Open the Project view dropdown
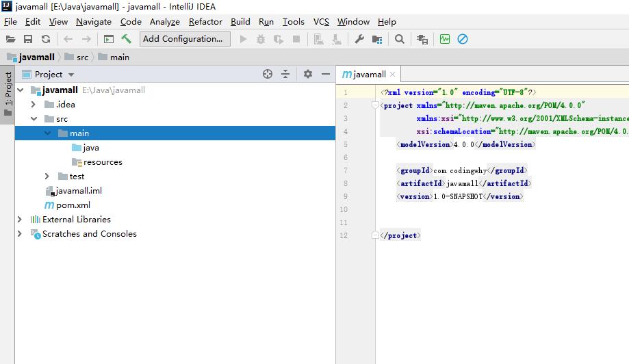Screen dimensions: 629x364 tap(71, 75)
